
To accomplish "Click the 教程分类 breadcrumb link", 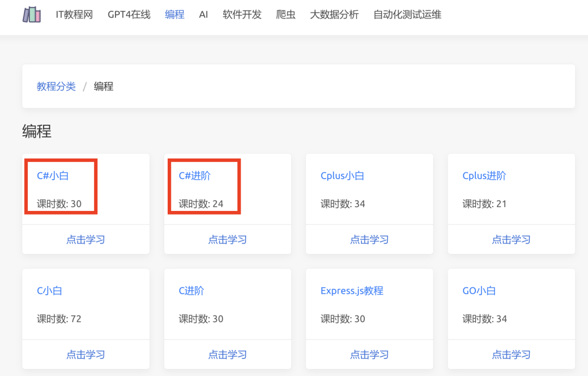I will click(x=56, y=86).
